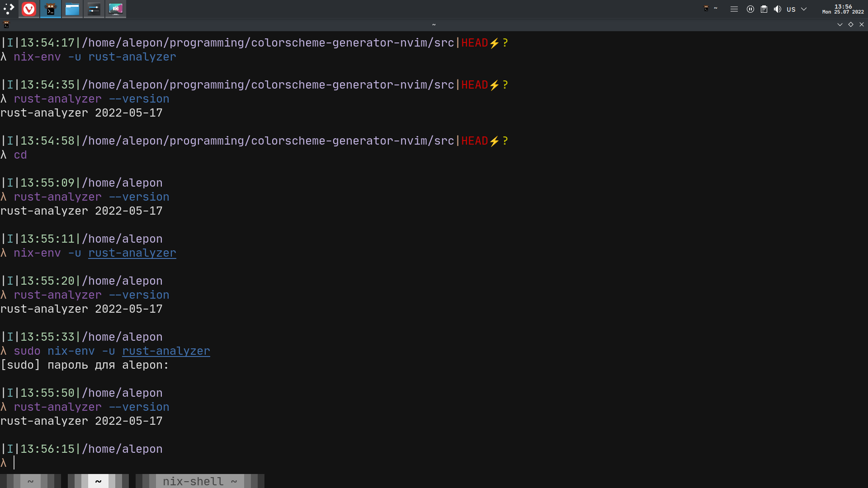
Task: Launch the Vivaldi browser from the panel
Action: point(29,9)
